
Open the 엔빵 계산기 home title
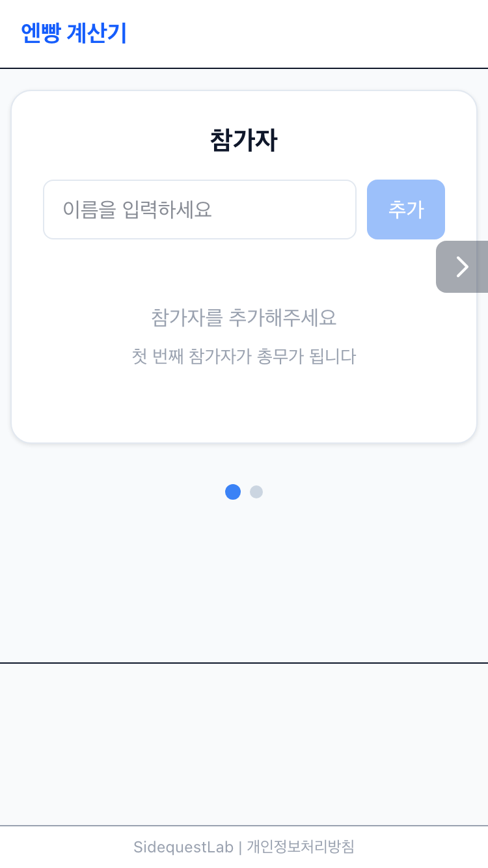(74, 33)
